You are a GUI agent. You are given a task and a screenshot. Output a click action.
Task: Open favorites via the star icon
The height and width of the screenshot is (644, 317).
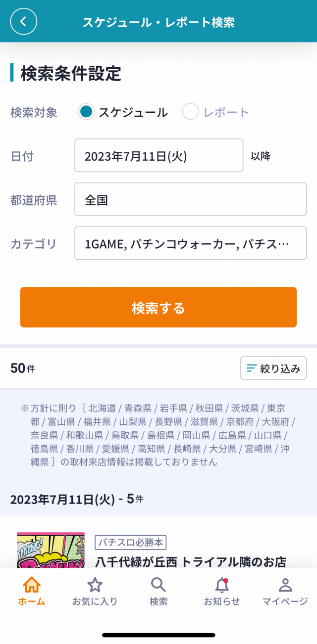click(x=95, y=585)
